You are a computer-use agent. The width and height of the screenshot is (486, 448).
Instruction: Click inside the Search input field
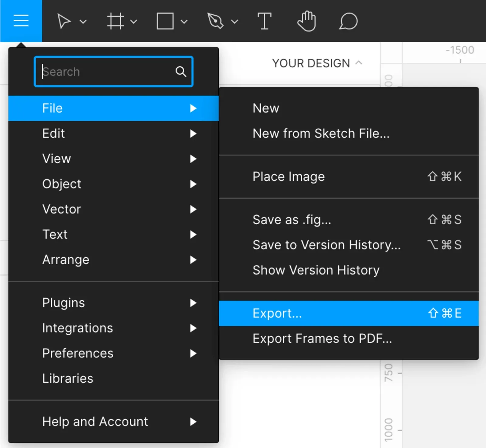tap(106, 72)
